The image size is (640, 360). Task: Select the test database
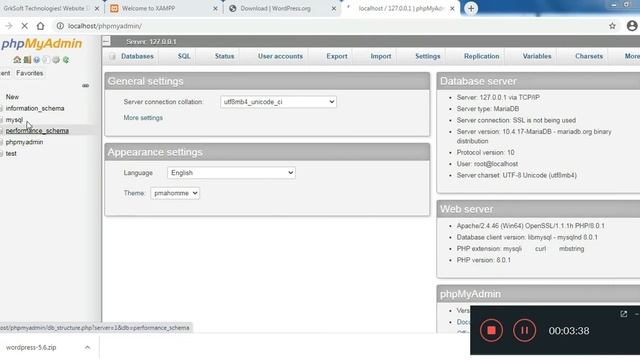click(11, 153)
